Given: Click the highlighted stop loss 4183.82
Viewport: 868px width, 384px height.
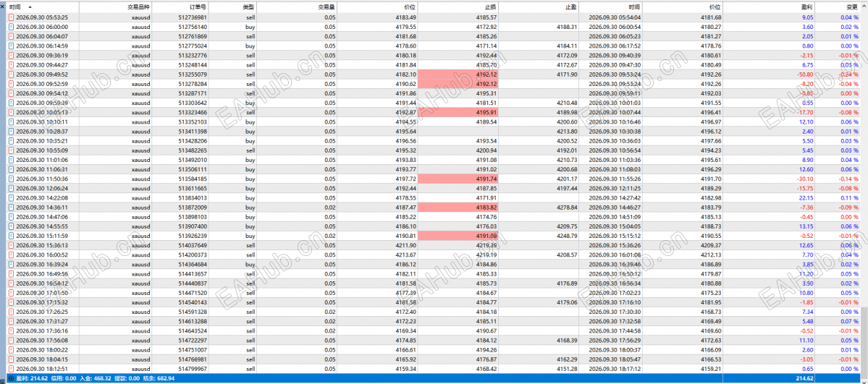Looking at the screenshot, I should pos(458,207).
